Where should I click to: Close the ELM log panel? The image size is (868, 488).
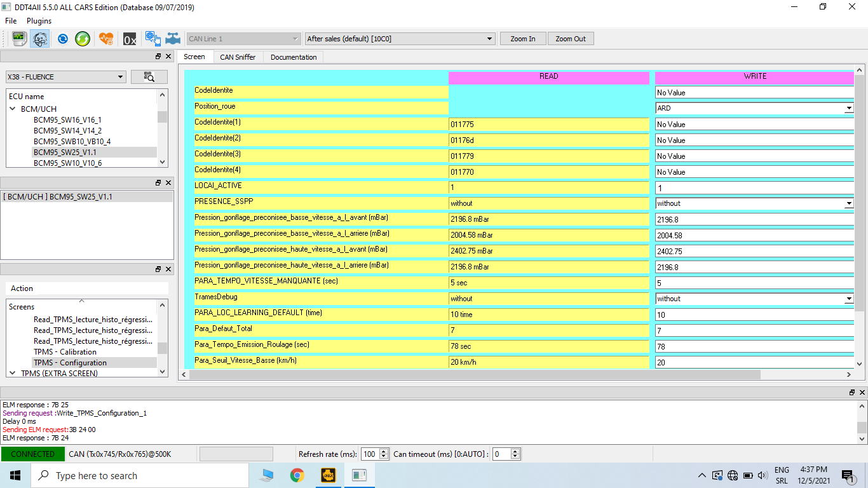pos(862,392)
